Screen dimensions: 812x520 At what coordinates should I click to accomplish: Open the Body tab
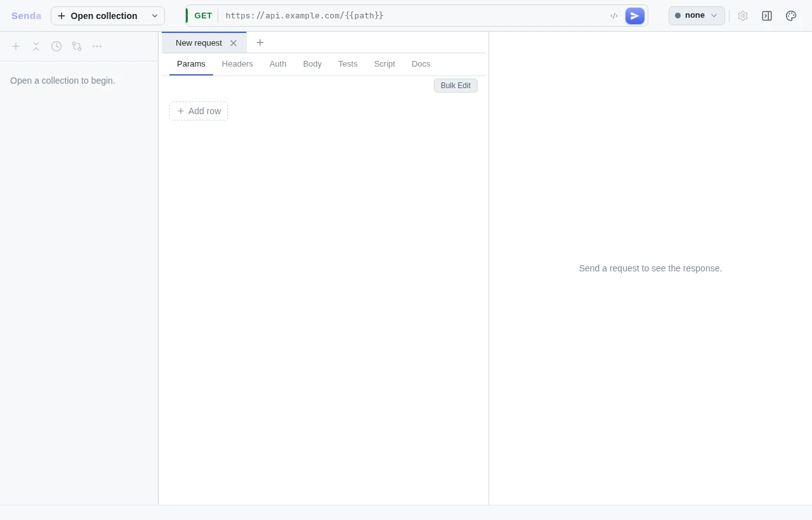point(312,64)
